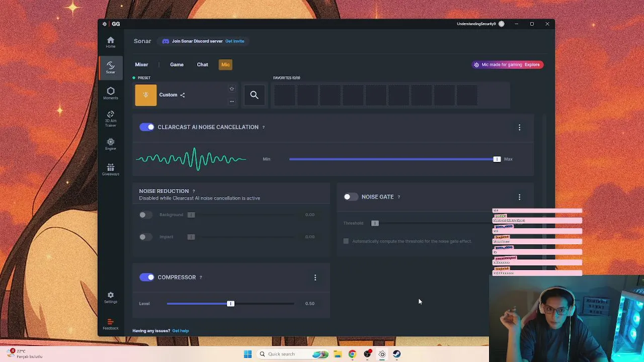The width and height of the screenshot is (644, 362).
Task: Open the search presets magnifier button
Action: pos(254,95)
